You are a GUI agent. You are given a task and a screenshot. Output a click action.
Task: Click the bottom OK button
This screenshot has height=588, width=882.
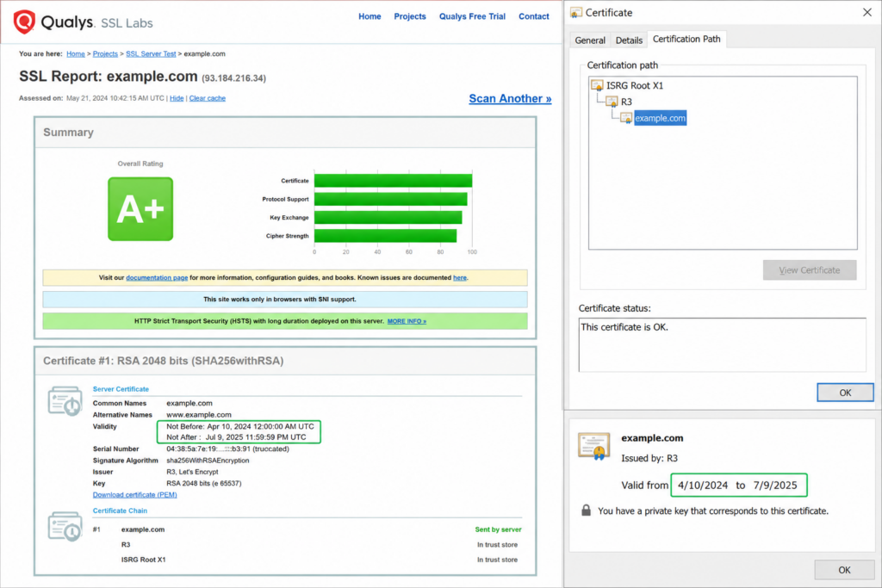[x=844, y=570]
